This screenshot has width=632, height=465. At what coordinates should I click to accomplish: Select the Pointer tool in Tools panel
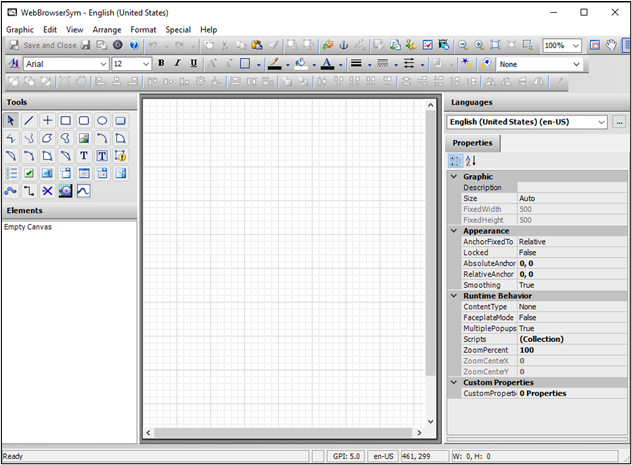[11, 120]
